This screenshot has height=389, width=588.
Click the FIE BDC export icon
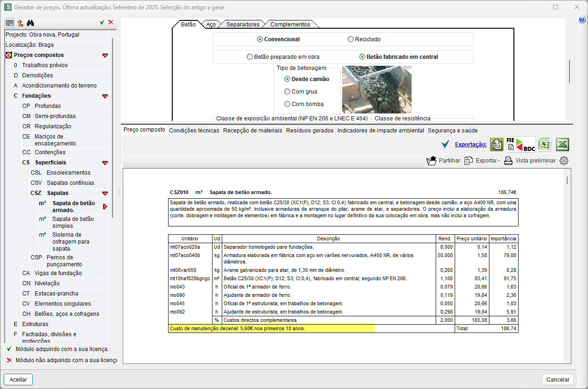[x=520, y=144]
